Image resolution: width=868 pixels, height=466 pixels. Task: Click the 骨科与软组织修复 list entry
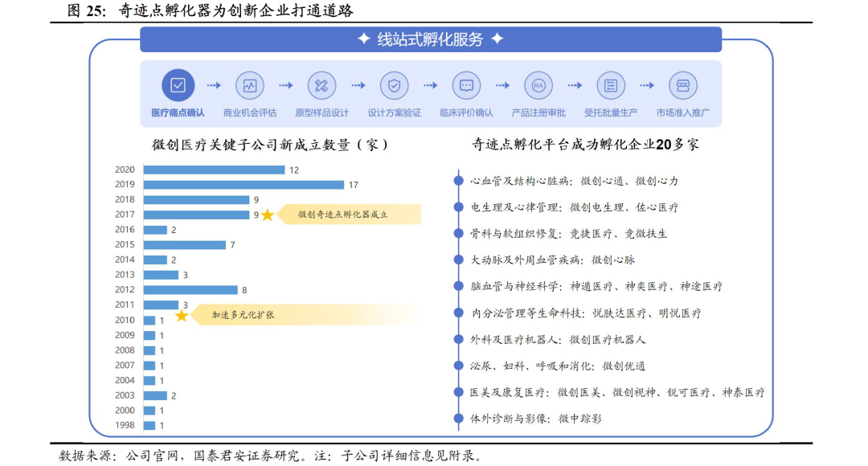[x=568, y=234]
